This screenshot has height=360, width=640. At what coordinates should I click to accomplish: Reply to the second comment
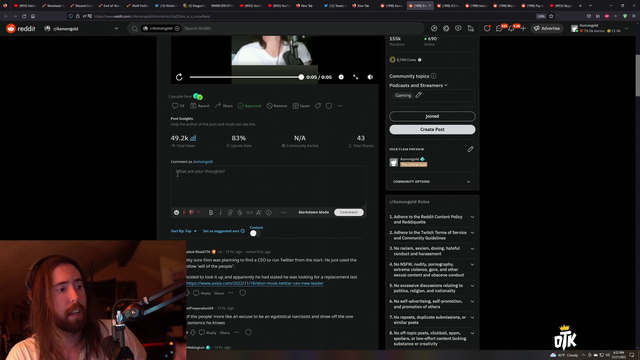208,333
